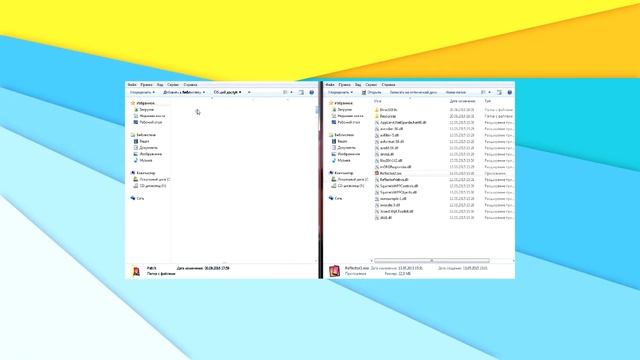Viewport: 640px width, 360px height.
Task: Open the Справка menu in the right window
Action: 388,85
